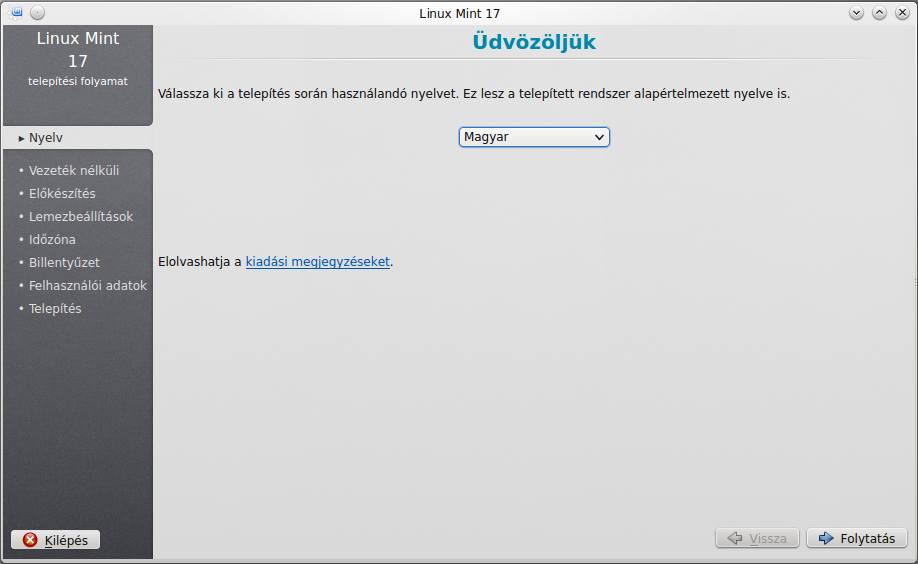Click the window menu icon in title bar
This screenshot has width=918, height=564.
click(x=16, y=12)
